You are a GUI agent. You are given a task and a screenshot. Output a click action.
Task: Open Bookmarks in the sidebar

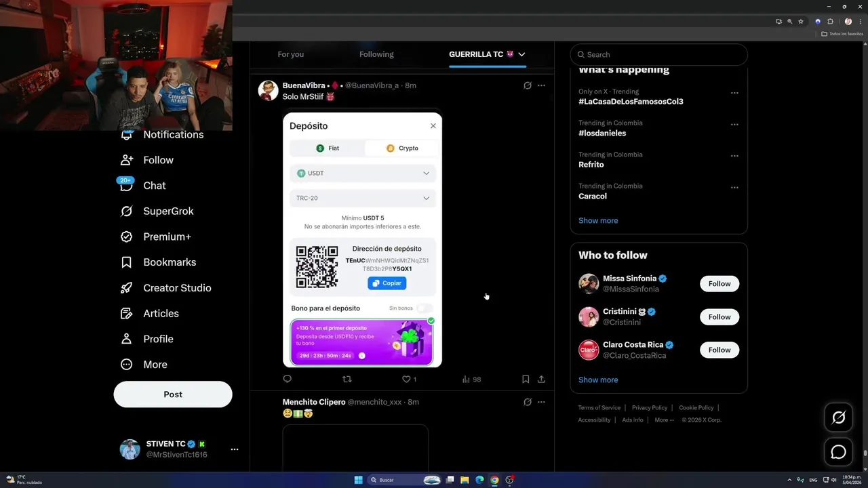pyautogui.click(x=158, y=262)
